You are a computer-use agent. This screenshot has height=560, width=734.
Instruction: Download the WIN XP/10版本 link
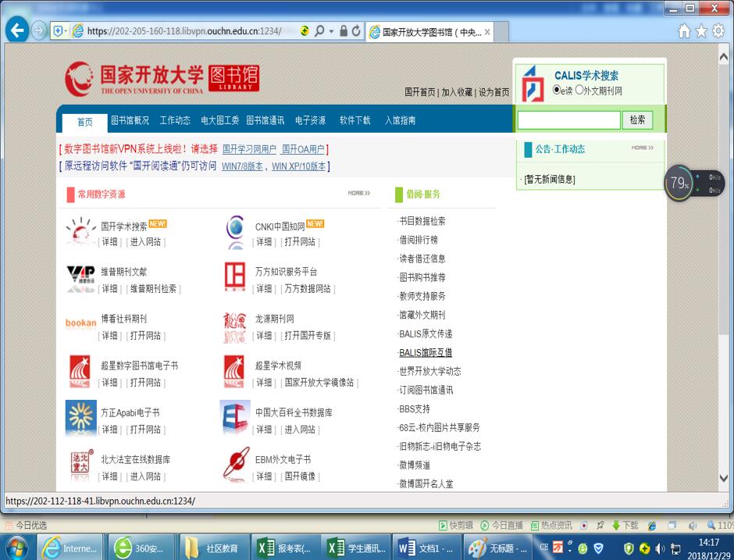tap(298, 166)
